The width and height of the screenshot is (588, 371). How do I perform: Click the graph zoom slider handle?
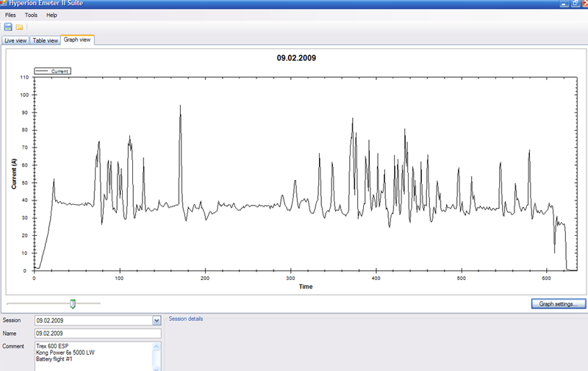(72, 303)
